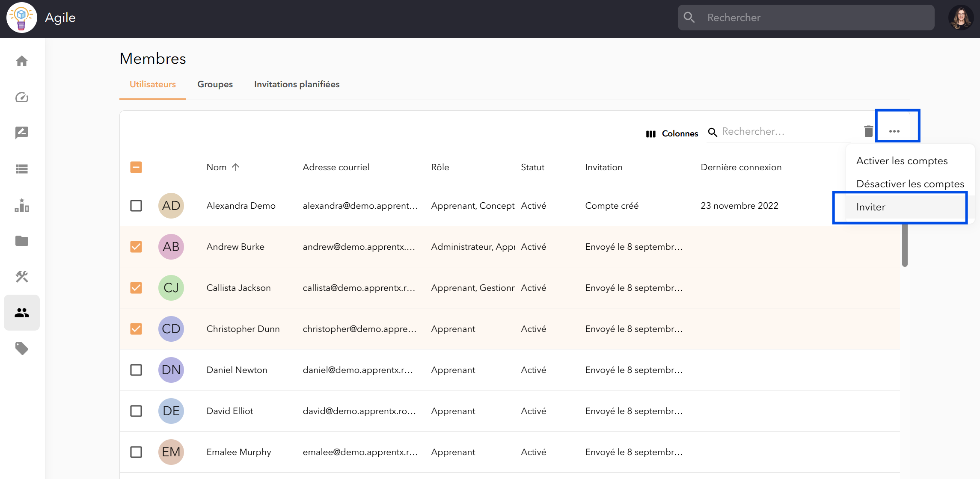Check the box for Alexandra Demo

click(136, 206)
